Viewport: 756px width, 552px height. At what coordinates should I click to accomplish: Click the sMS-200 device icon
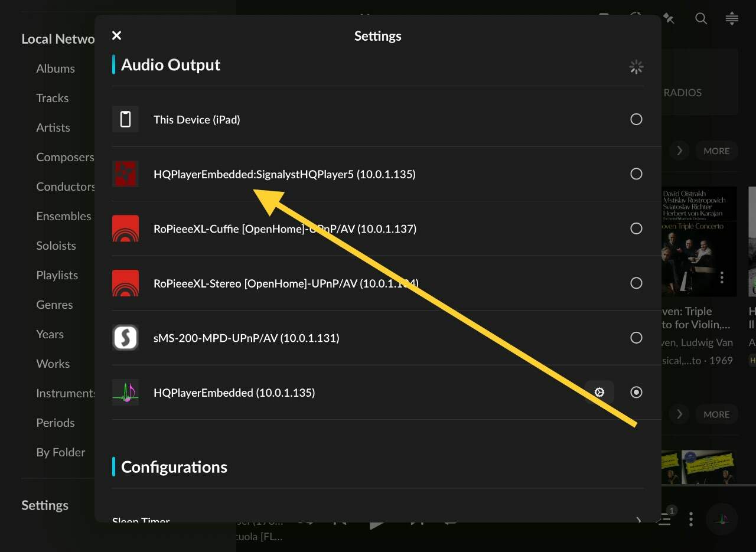125,338
